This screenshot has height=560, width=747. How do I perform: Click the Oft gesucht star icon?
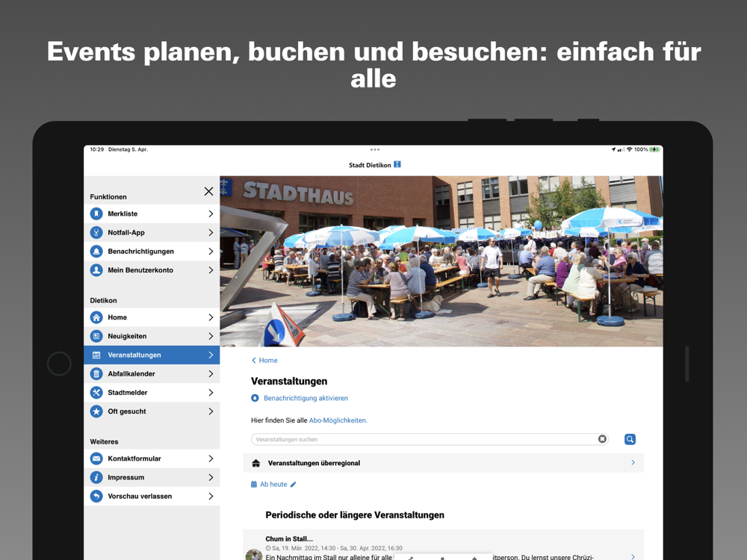[x=96, y=411]
